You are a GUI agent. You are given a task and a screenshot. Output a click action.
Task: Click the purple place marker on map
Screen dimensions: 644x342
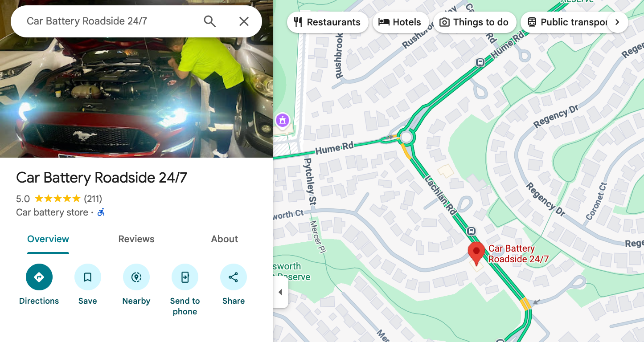pos(283,120)
